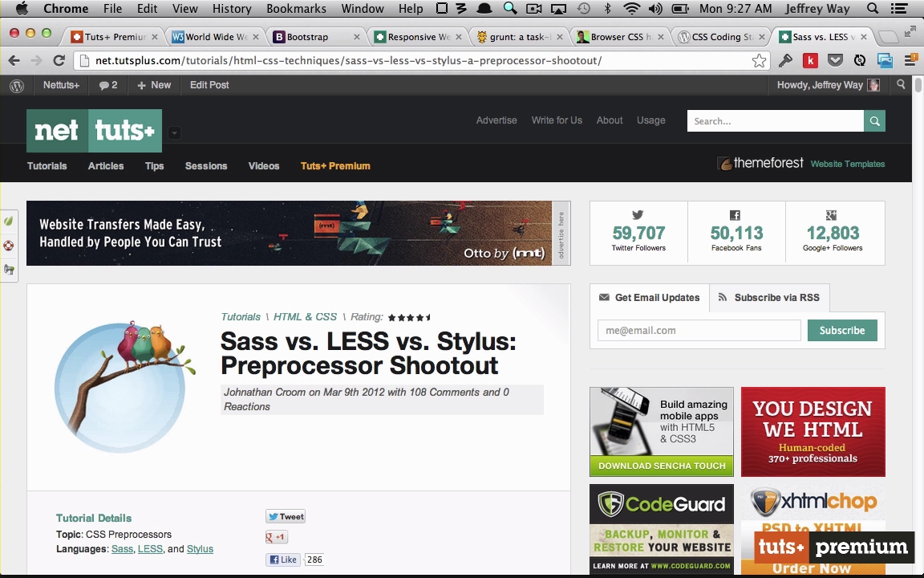Click the WordPress logo in admin bar
Screen dimensions: 924x578
coord(17,86)
